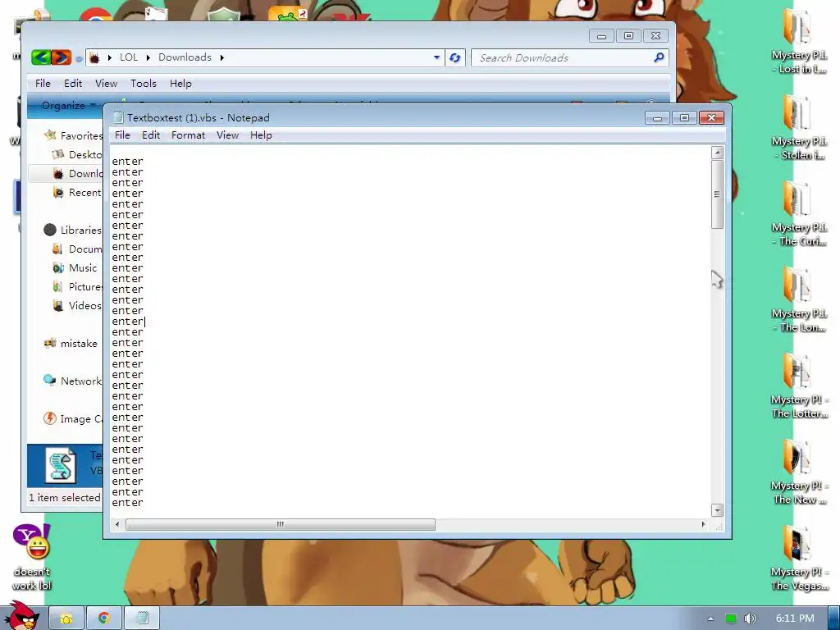Click Notepad's scroll up arrow
The width and height of the screenshot is (840, 630).
click(x=717, y=153)
